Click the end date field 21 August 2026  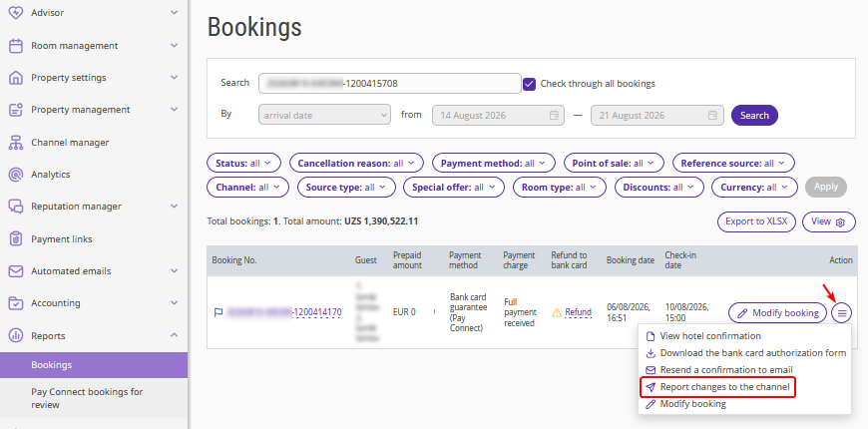click(657, 116)
